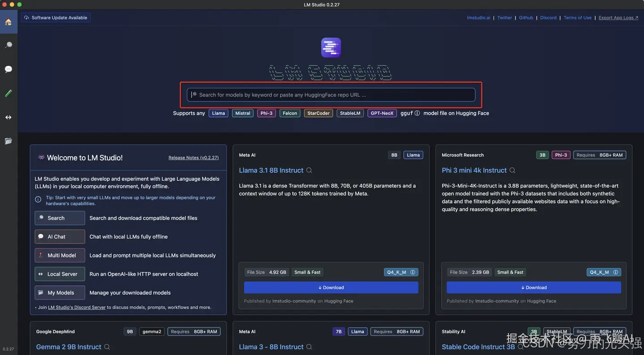
Task: Click Export App Logs link
Action: click(x=619, y=18)
